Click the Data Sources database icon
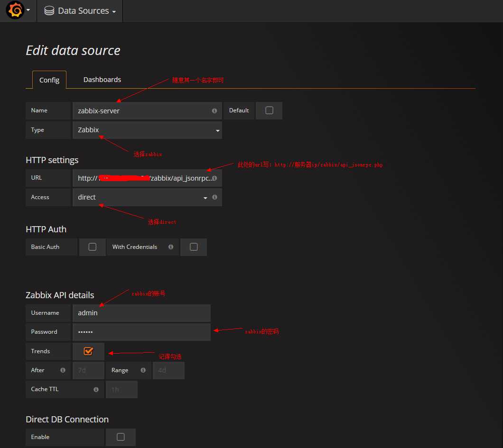The height and width of the screenshot is (448, 503). click(49, 11)
